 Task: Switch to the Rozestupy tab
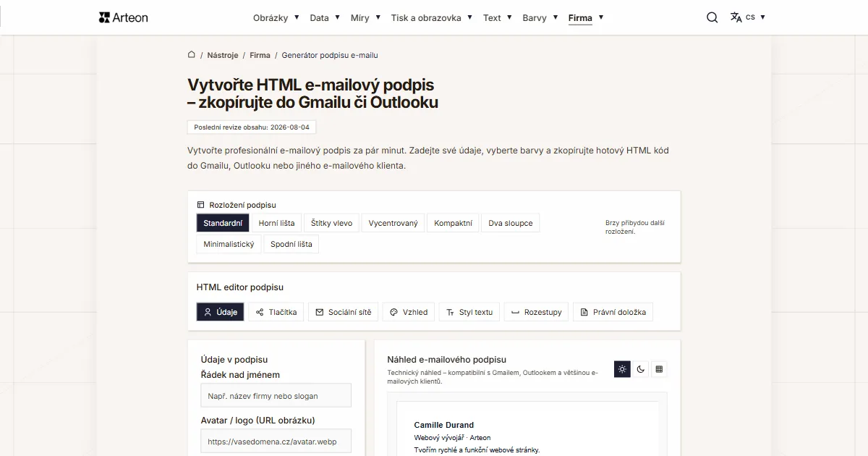[x=536, y=312]
